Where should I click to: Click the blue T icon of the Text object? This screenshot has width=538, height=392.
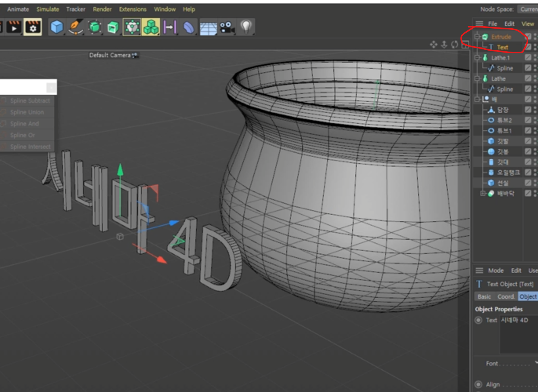[x=491, y=47]
